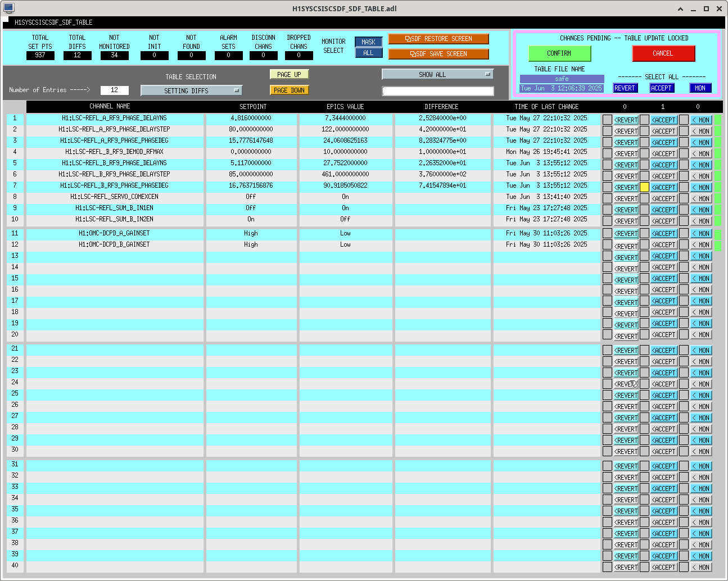The width and height of the screenshot is (728, 581).
Task: Click the green CONFIRM button
Action: click(559, 53)
